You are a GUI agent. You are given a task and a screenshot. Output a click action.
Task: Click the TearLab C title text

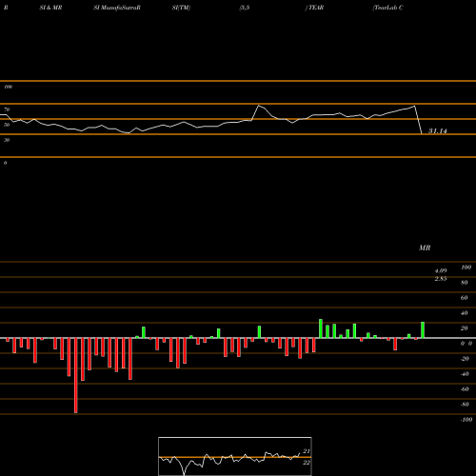(x=388, y=8)
